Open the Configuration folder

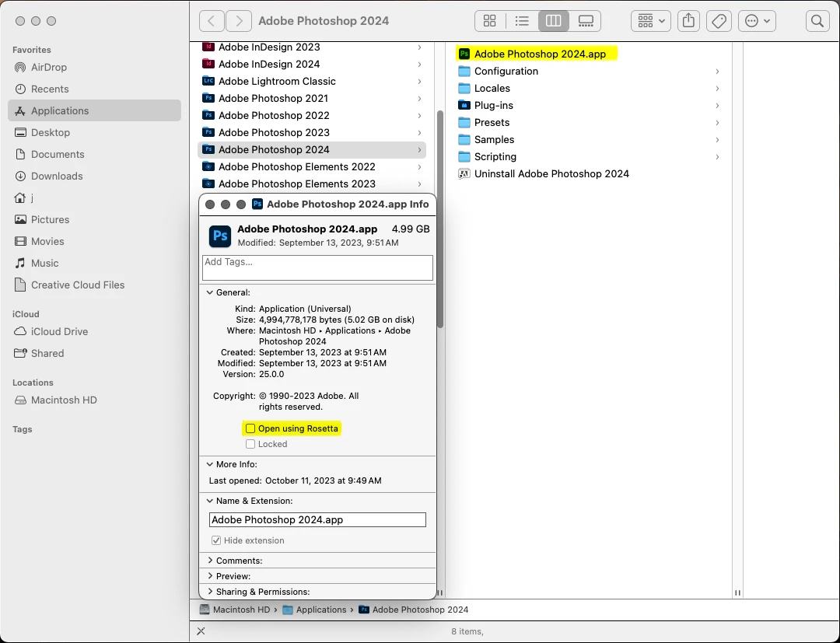(589, 72)
